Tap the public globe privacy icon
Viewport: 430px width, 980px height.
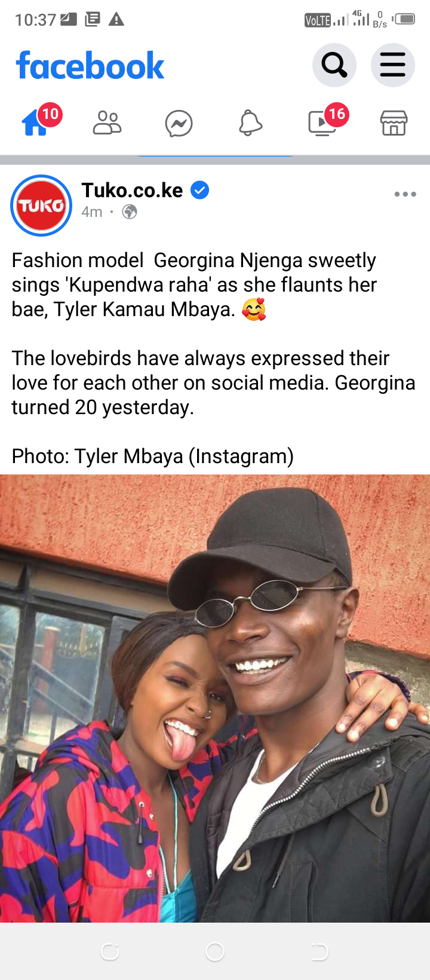130,212
